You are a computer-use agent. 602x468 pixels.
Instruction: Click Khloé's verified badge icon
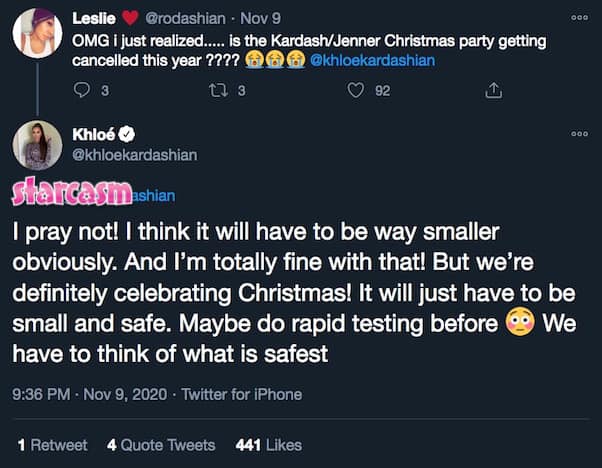click(128, 135)
